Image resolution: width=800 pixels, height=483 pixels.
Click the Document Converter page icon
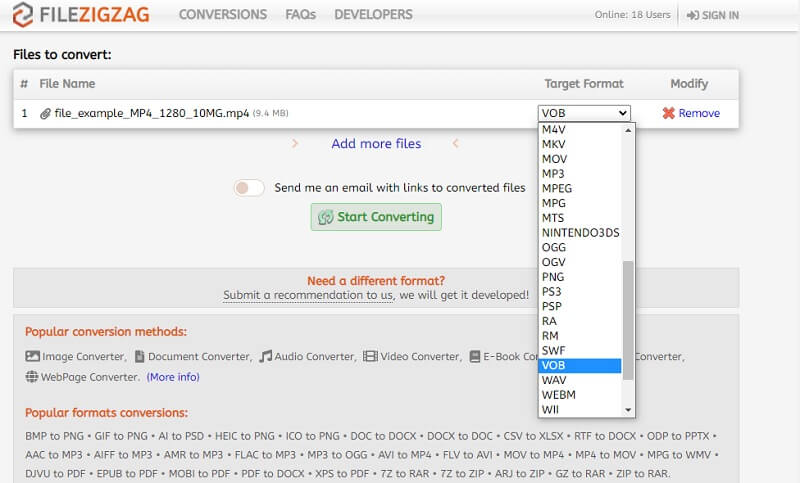click(x=139, y=356)
